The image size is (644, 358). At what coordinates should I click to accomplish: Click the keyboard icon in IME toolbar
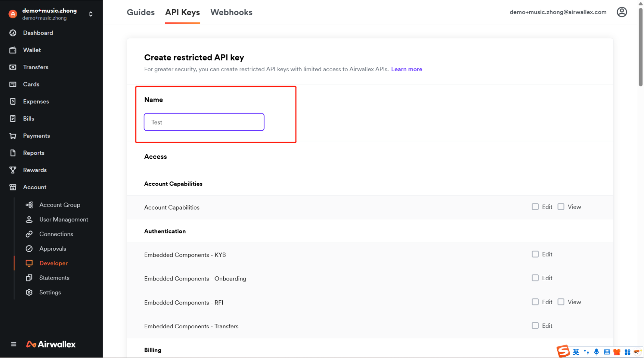(607, 352)
